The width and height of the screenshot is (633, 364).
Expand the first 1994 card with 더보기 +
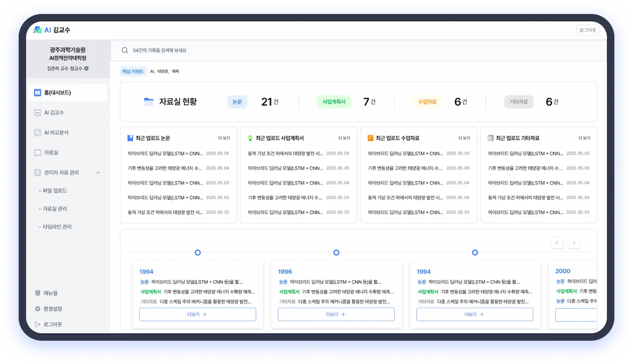click(x=197, y=314)
